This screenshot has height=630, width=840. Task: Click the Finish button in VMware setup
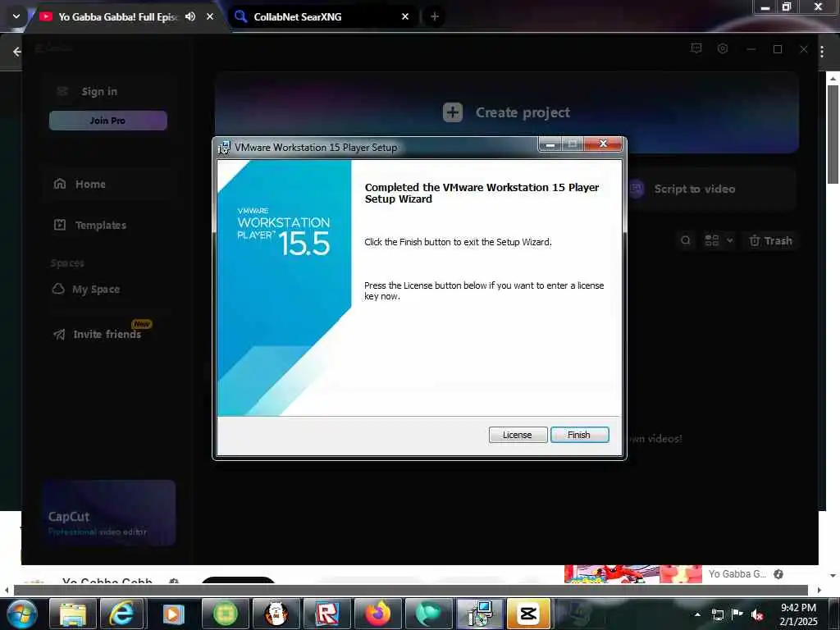[579, 435]
